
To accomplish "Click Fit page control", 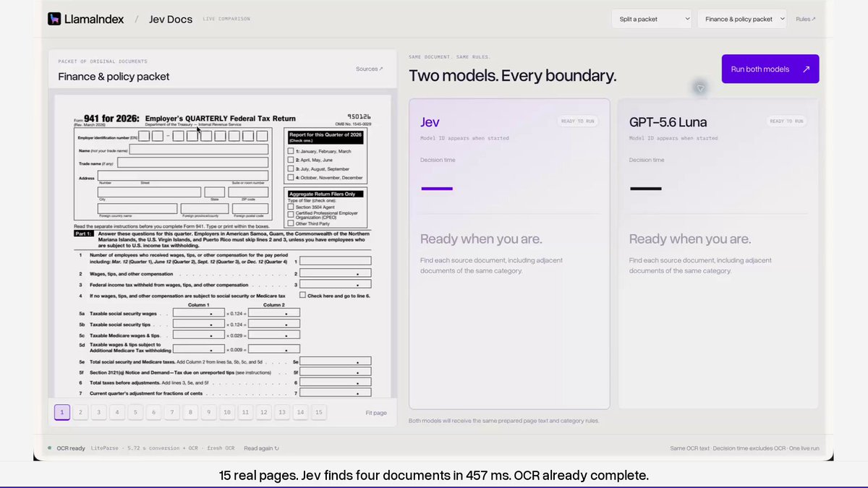I will click(x=376, y=413).
